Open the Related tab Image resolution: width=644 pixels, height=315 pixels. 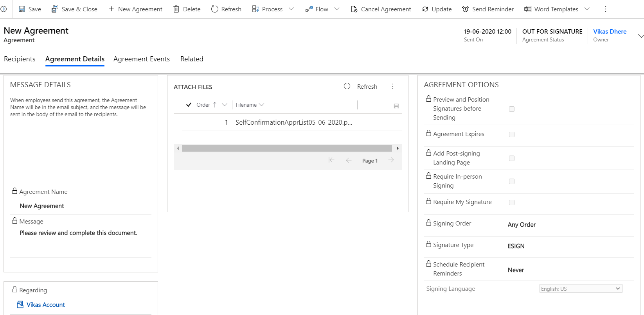pyautogui.click(x=192, y=59)
